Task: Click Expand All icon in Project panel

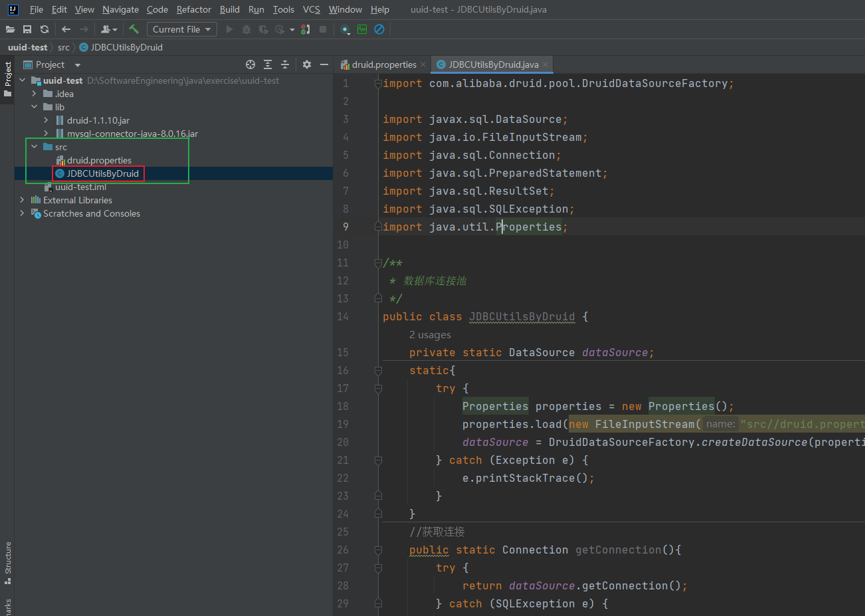Action: 268,64
